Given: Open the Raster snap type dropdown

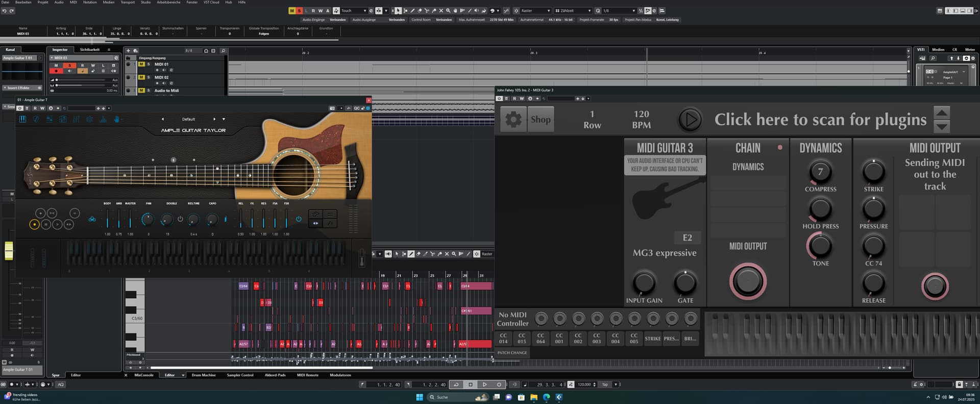Looking at the screenshot, I should [x=535, y=11].
